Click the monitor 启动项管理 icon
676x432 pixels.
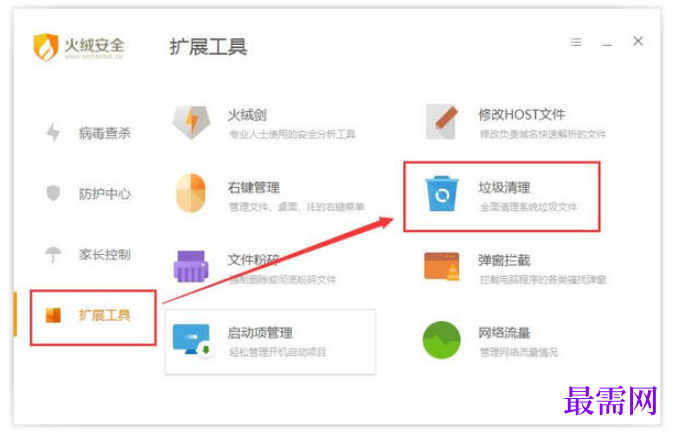(192, 340)
